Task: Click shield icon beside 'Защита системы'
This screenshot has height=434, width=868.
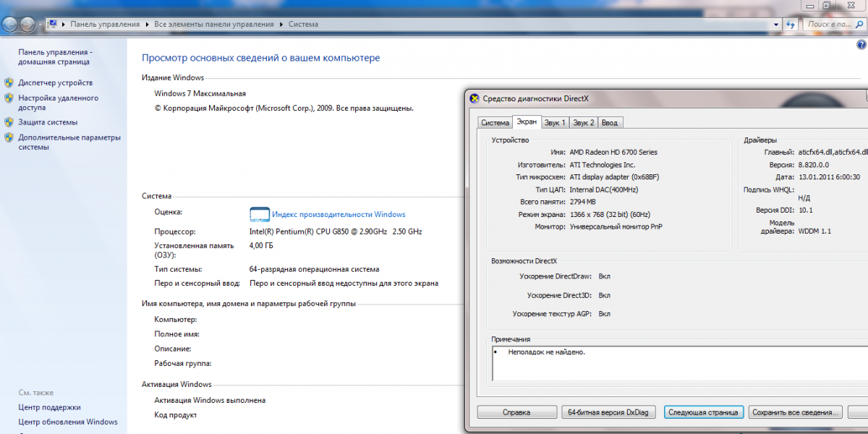Action: tap(9, 122)
